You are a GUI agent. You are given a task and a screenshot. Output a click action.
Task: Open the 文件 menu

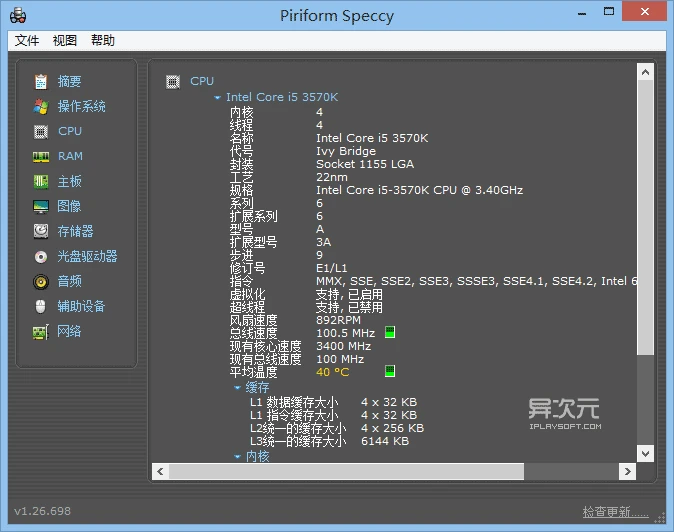(x=27, y=40)
